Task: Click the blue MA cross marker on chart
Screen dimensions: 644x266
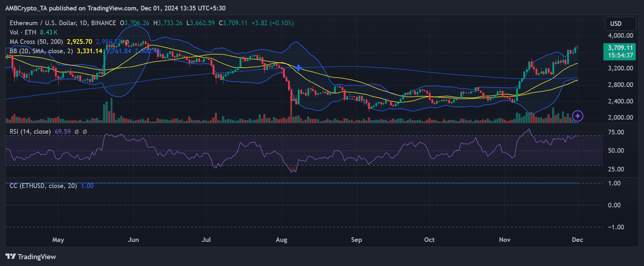Action: (x=298, y=68)
